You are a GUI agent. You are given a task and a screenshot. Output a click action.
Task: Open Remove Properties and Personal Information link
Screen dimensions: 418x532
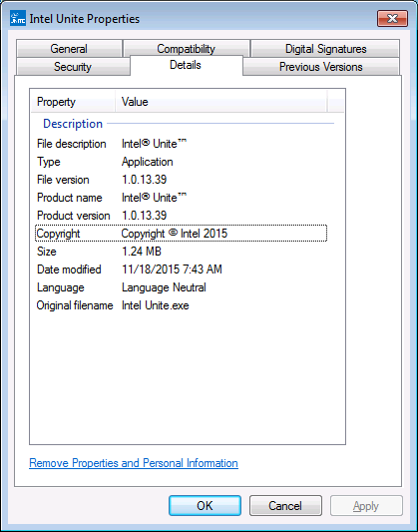[134, 463]
